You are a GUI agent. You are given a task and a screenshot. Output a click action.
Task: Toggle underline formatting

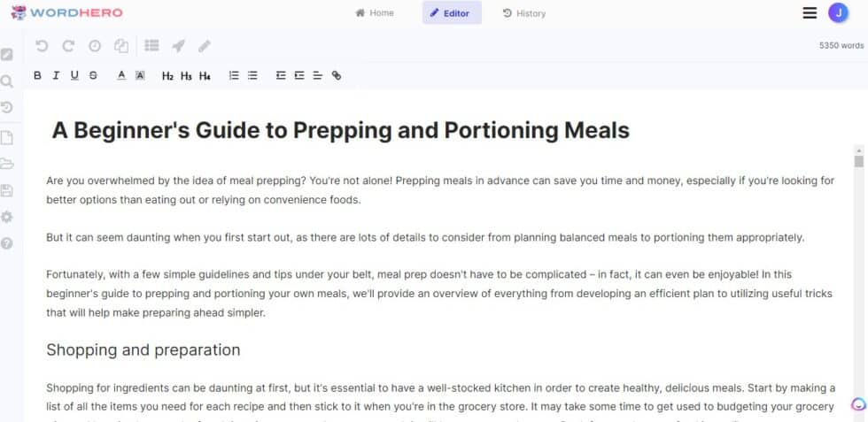(x=74, y=76)
